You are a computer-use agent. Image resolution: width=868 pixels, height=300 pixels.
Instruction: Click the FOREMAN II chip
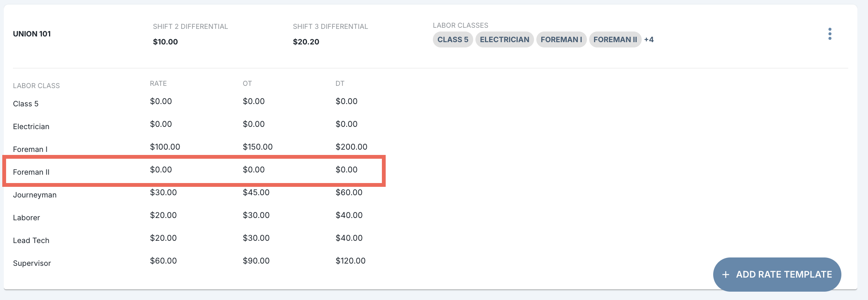tap(615, 39)
